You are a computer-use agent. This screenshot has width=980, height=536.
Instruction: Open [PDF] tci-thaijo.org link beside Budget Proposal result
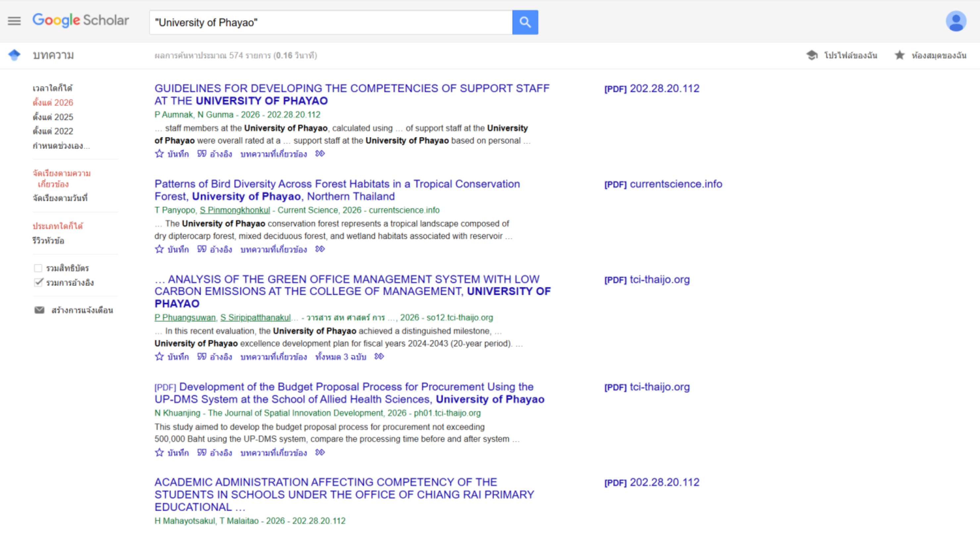(x=647, y=387)
